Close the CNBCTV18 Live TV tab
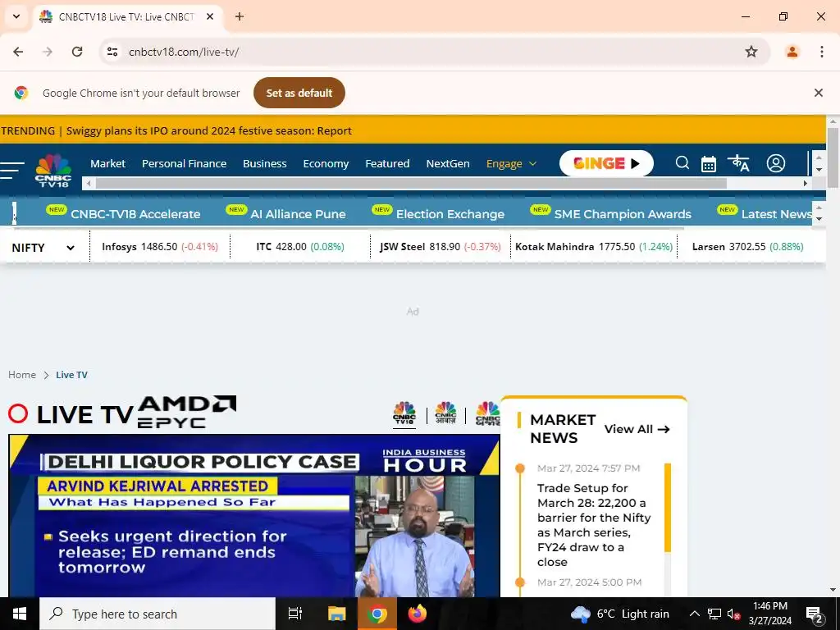 click(x=210, y=16)
